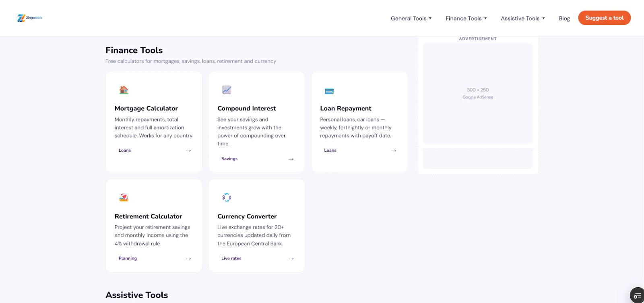Open the Compound Interest title link
The width and height of the screenshot is (644, 303).
pyautogui.click(x=246, y=108)
